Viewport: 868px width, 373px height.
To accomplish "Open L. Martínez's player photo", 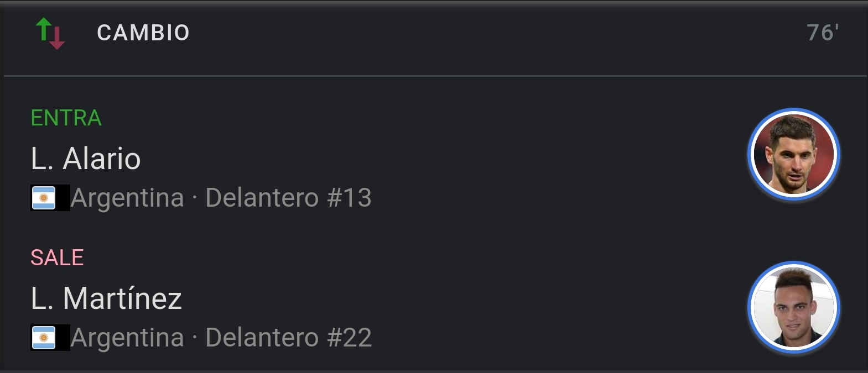I will pyautogui.click(x=793, y=307).
